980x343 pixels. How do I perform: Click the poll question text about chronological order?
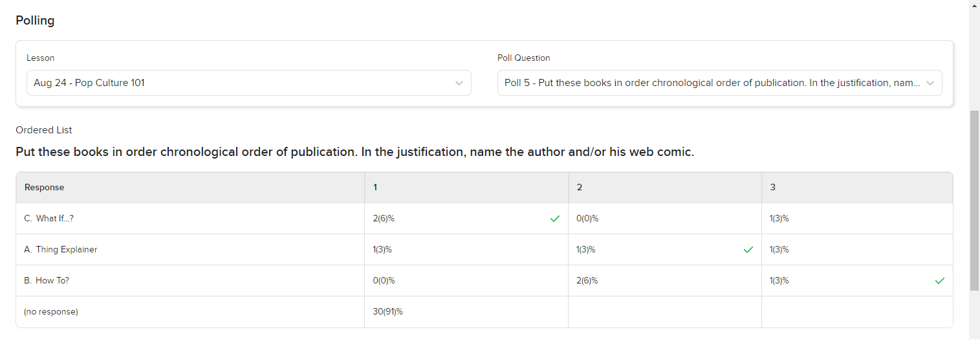point(354,153)
